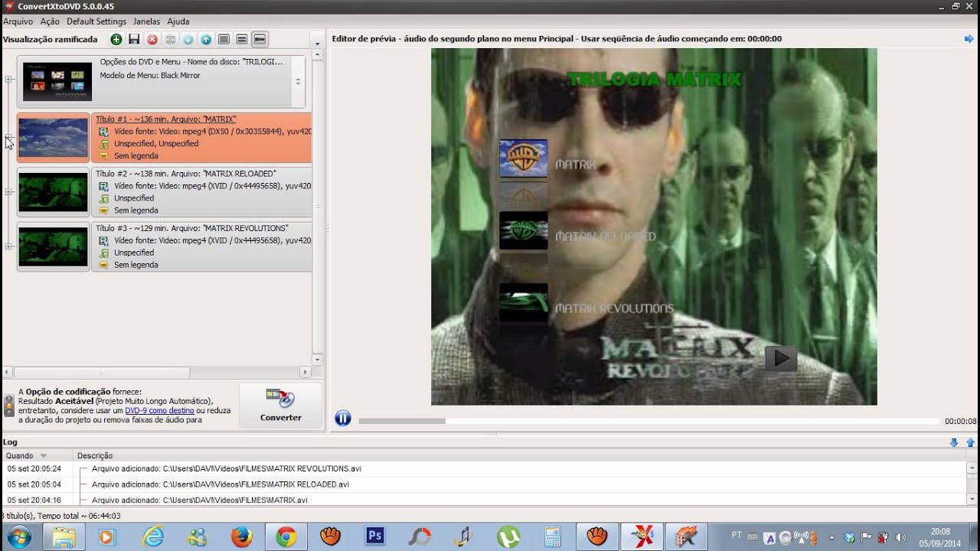Click the red remove item icon
The image size is (980, 551).
coord(152,39)
